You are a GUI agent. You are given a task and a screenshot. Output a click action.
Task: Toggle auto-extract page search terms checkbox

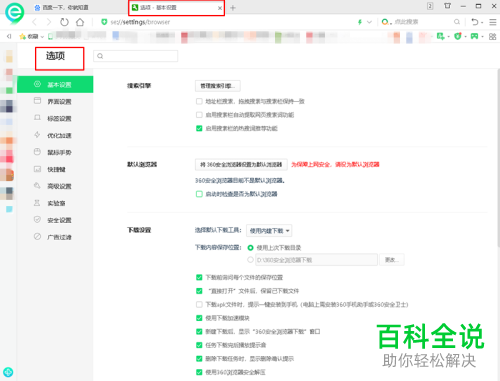coord(199,115)
